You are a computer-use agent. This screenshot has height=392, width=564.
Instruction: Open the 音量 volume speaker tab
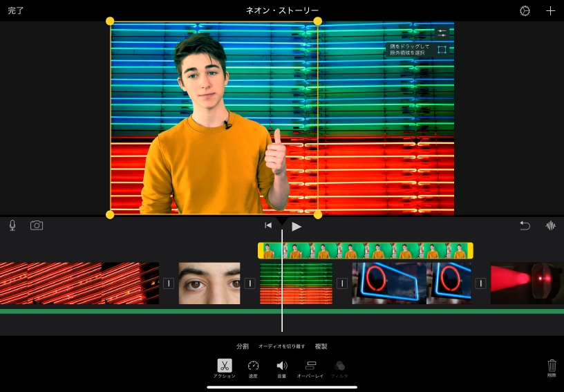click(x=281, y=367)
